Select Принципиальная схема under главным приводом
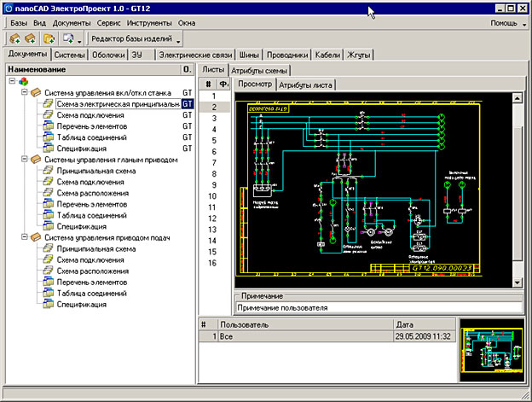The image size is (532, 402). point(96,171)
